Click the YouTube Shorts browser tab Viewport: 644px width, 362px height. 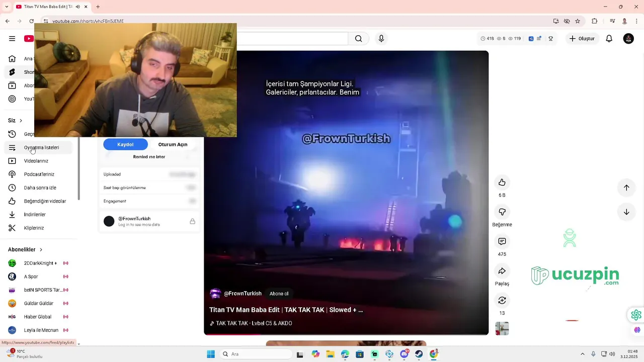click(52, 7)
